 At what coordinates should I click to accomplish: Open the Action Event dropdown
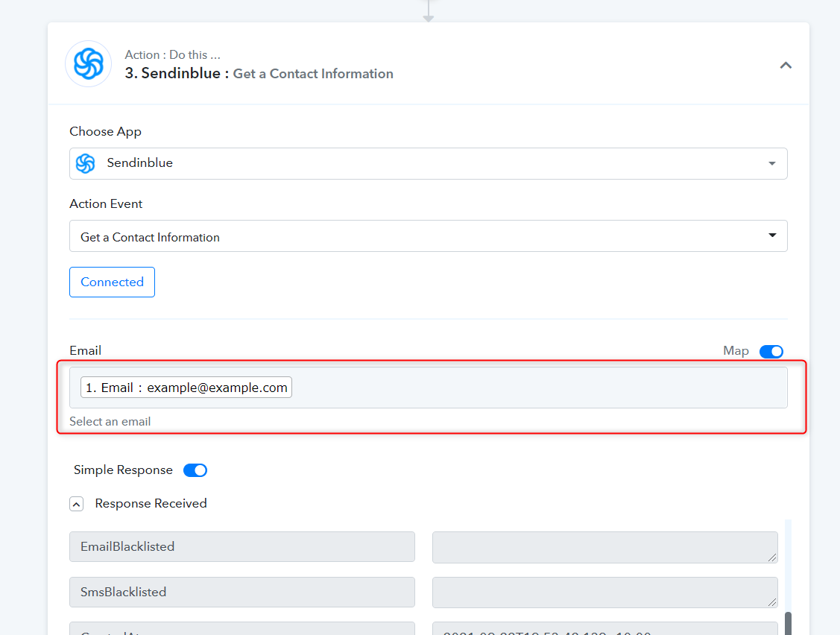(x=428, y=236)
